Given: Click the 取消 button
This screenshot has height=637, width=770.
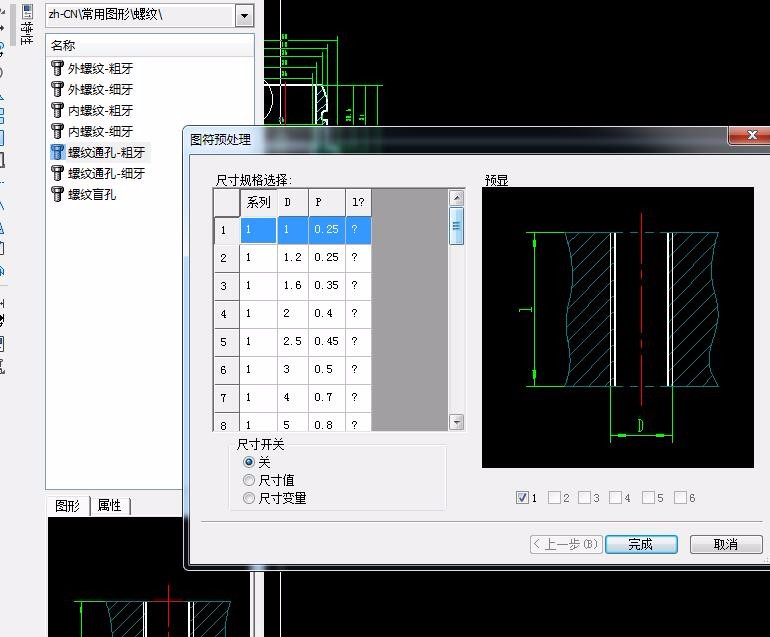Looking at the screenshot, I should pyautogui.click(x=726, y=544).
